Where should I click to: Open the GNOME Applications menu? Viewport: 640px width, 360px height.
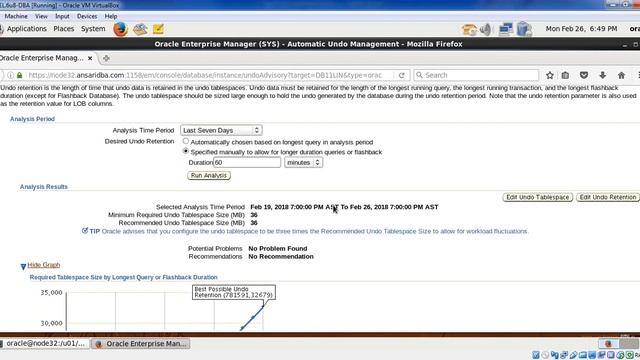tap(27, 29)
